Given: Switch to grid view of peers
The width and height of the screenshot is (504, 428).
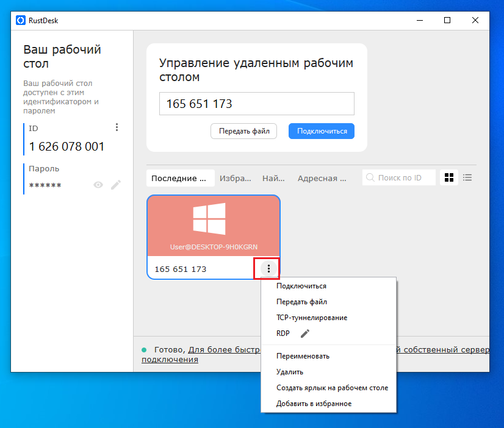Looking at the screenshot, I should point(448,177).
